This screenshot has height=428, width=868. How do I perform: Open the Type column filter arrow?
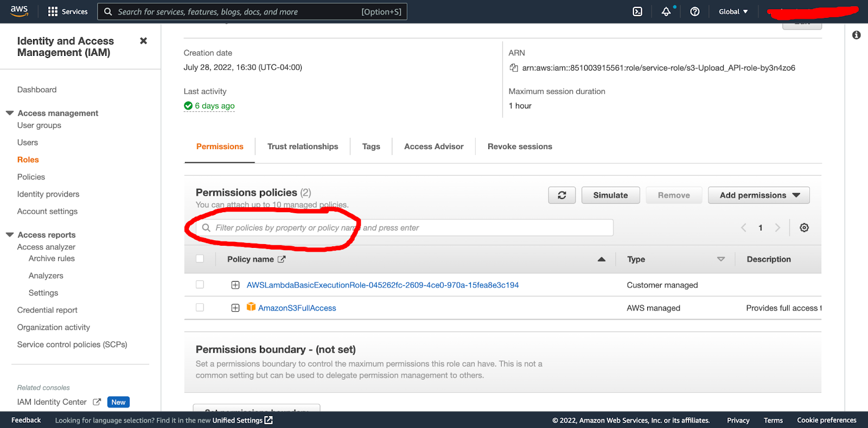click(x=721, y=259)
